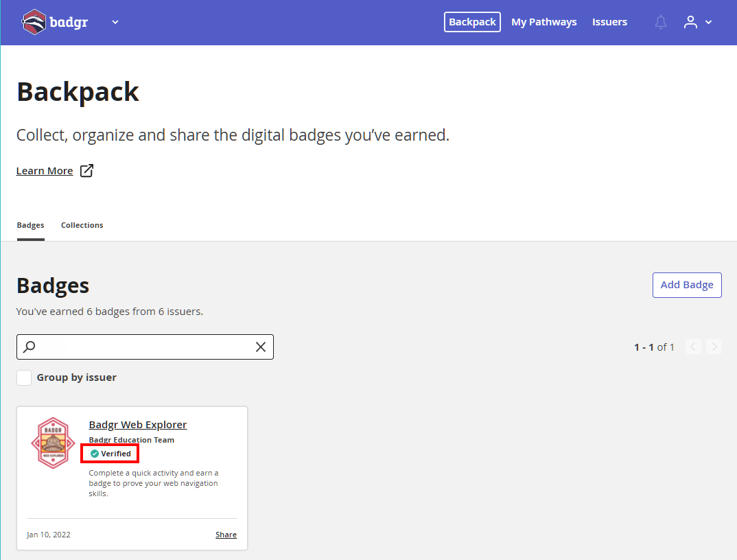Screen dimensions: 737x560
Task: Click the Badgr logo in header
Action: (54, 22)
